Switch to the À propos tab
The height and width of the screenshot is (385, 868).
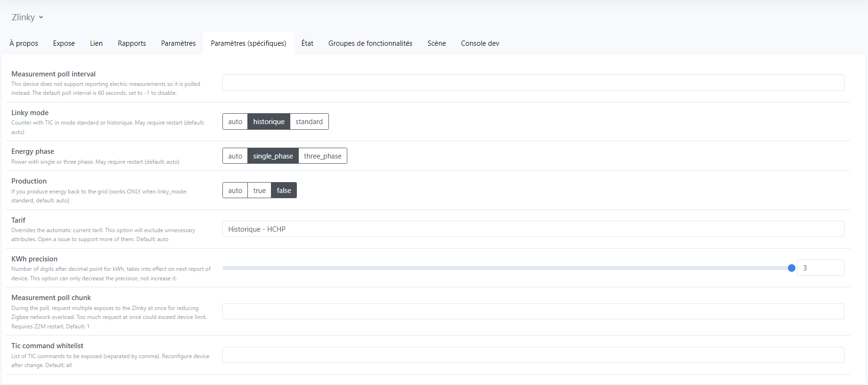point(24,43)
